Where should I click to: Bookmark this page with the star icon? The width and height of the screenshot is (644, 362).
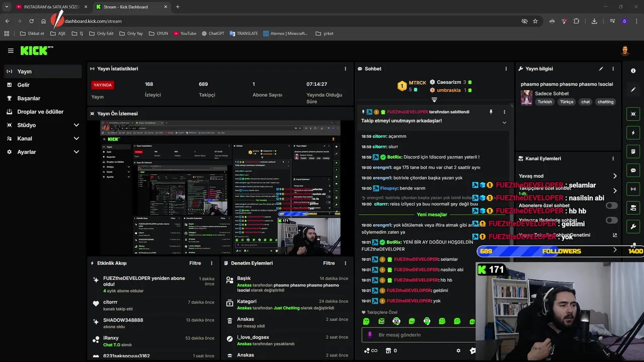[x=535, y=21]
